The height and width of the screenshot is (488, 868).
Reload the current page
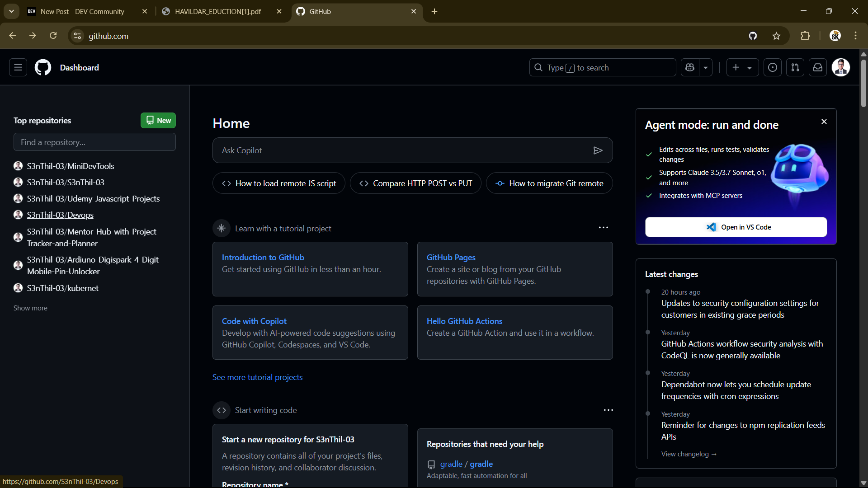pos(53,36)
